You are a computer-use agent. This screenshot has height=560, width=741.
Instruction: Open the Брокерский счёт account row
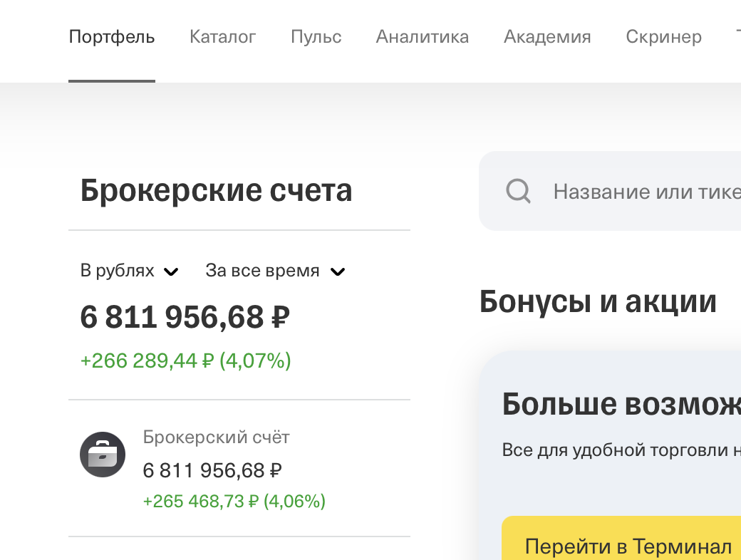[x=239, y=468]
